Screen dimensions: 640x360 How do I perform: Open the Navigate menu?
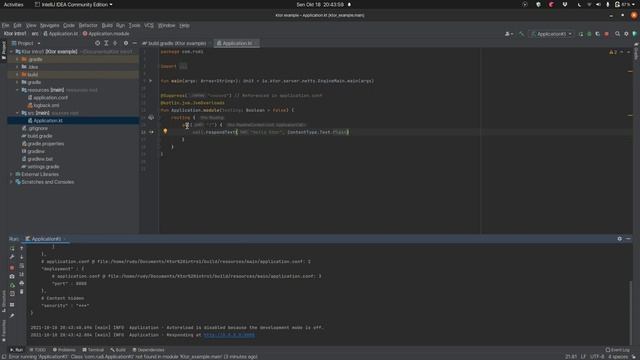click(49, 25)
